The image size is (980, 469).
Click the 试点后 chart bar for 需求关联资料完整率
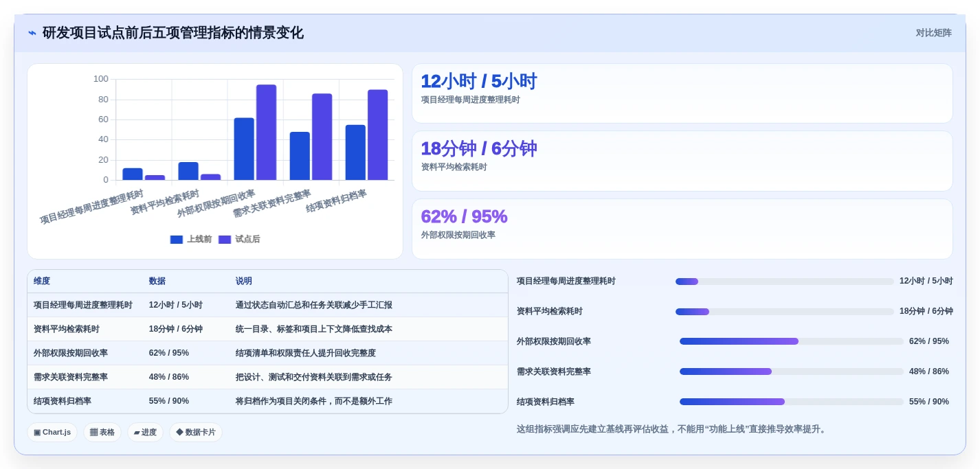[x=322, y=137]
